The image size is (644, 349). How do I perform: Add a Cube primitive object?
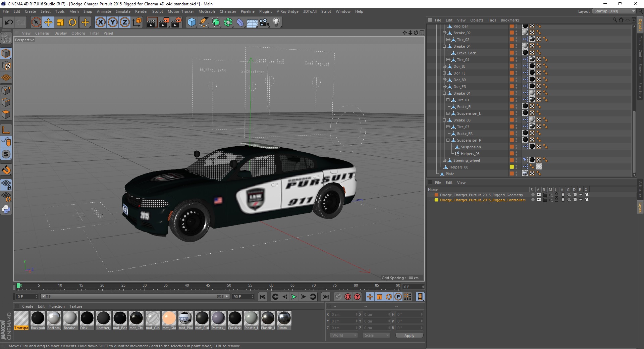coord(192,22)
